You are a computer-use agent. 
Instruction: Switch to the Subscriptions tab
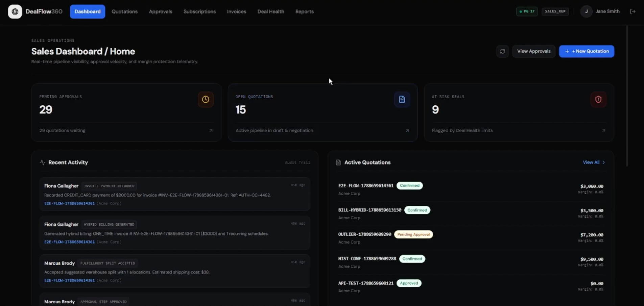(199, 11)
